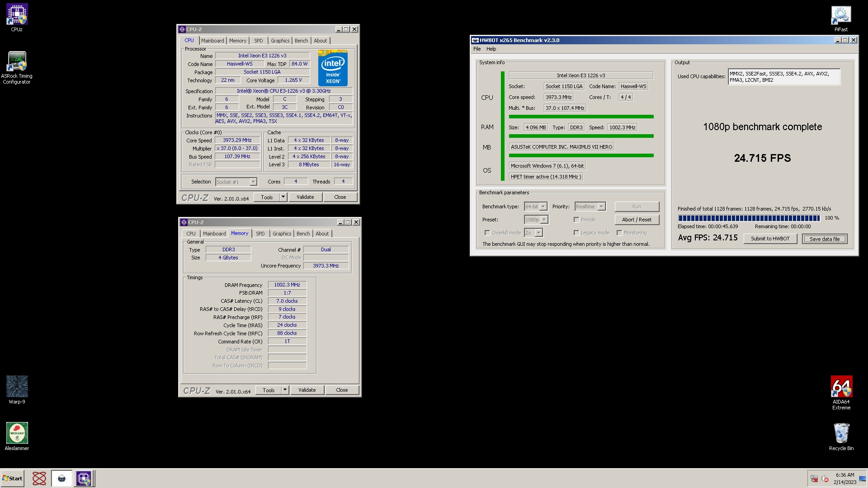Open the PiFast desktop shortcut

click(841, 19)
